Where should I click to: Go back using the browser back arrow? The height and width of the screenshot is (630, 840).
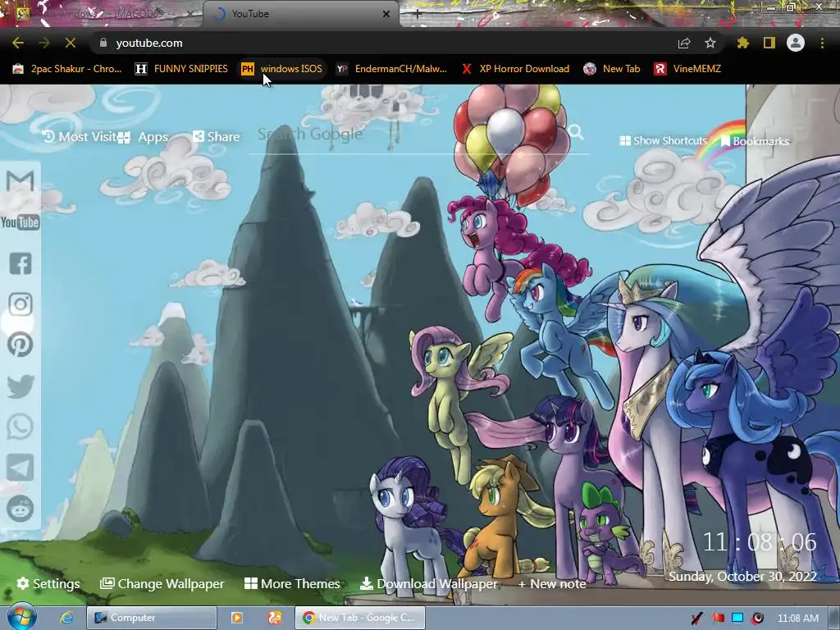point(18,43)
